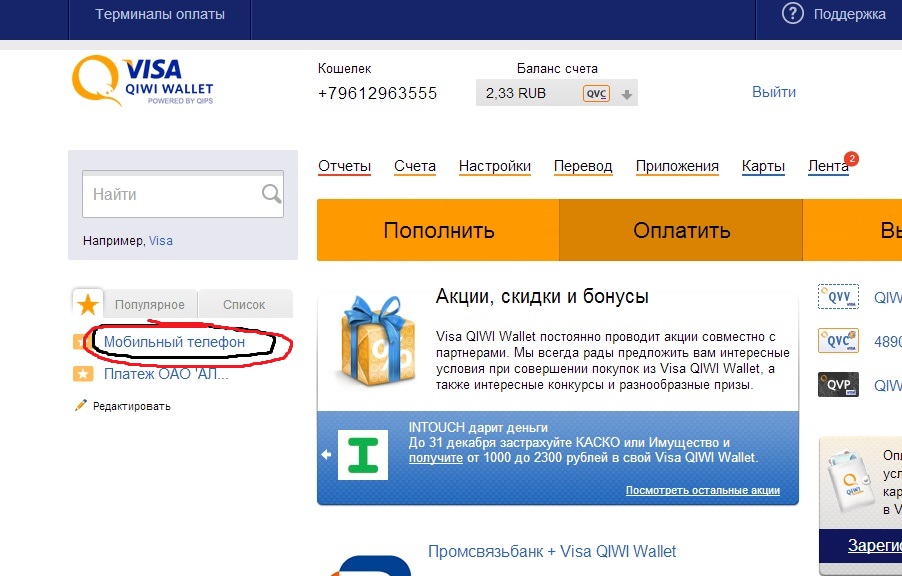902x576 pixels.
Task: Open Мобильный телефон favorite
Action: 174,342
